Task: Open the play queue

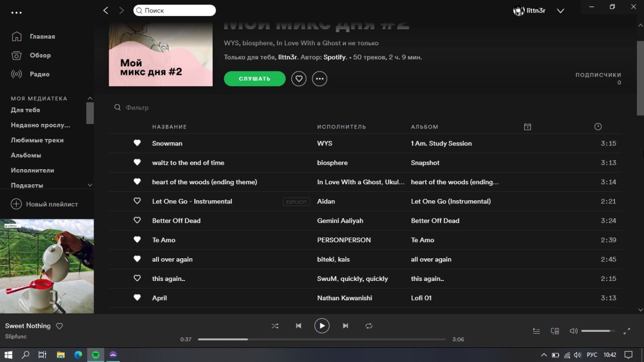Action: [536, 331]
